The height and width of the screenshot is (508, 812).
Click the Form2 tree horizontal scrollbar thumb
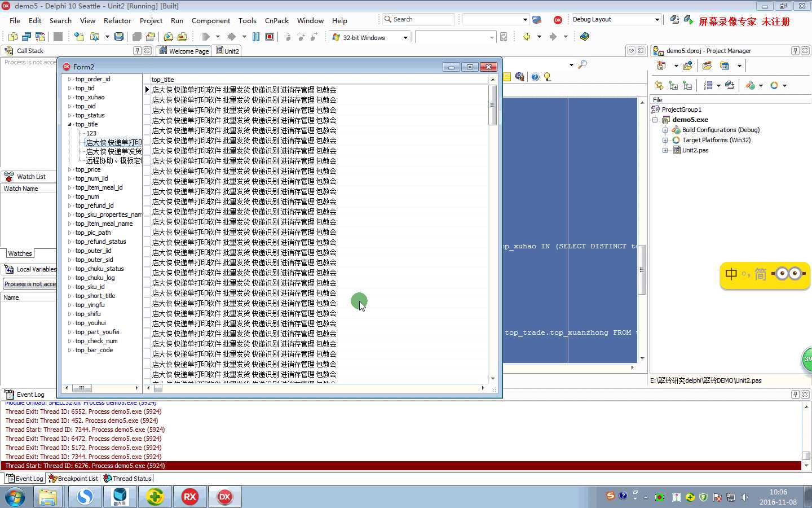81,388
